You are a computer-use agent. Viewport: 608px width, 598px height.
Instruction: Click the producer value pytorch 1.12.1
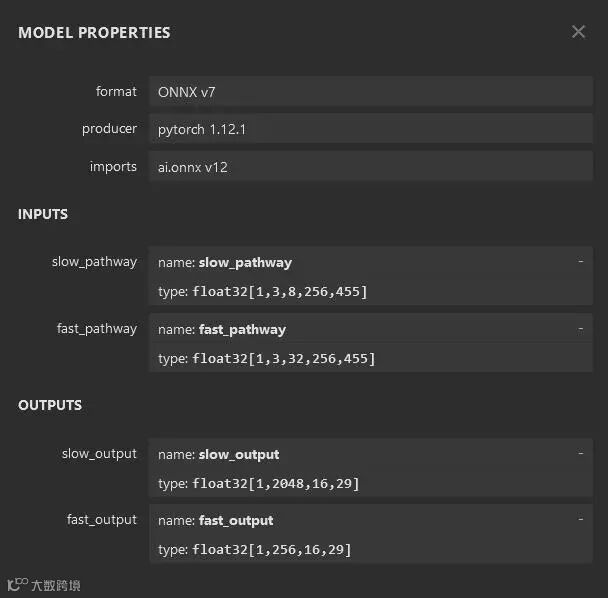[204, 129]
